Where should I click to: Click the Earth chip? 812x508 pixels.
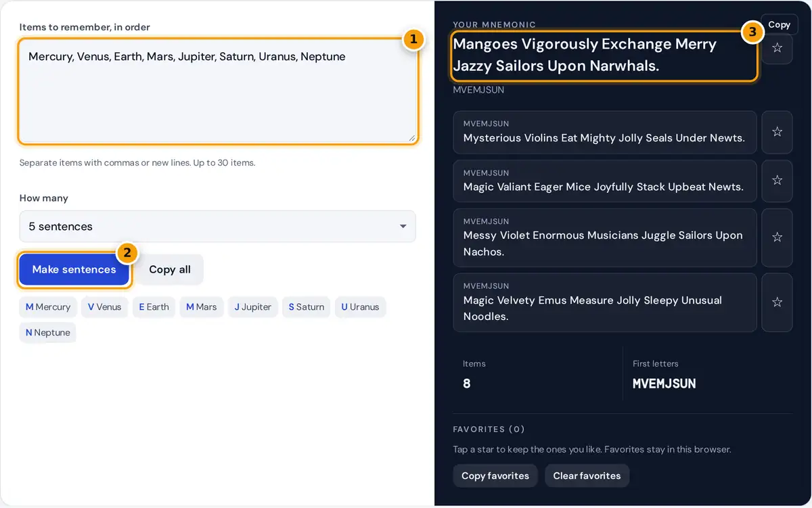click(x=154, y=307)
